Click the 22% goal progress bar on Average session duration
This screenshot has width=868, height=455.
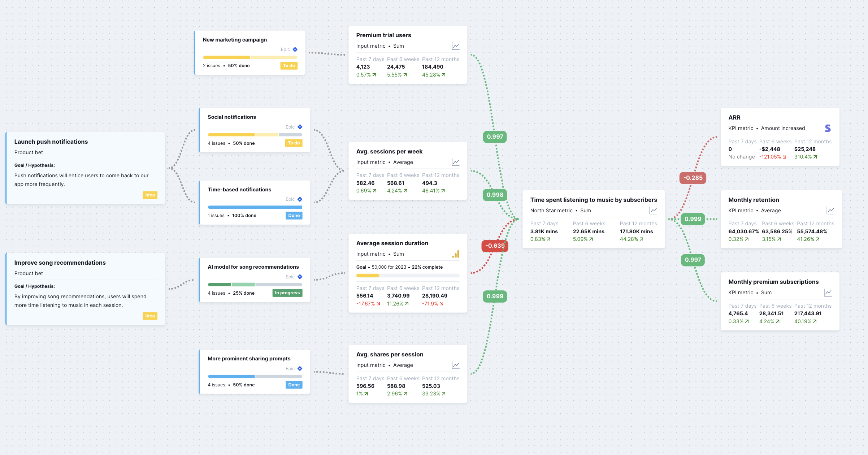coord(407,275)
